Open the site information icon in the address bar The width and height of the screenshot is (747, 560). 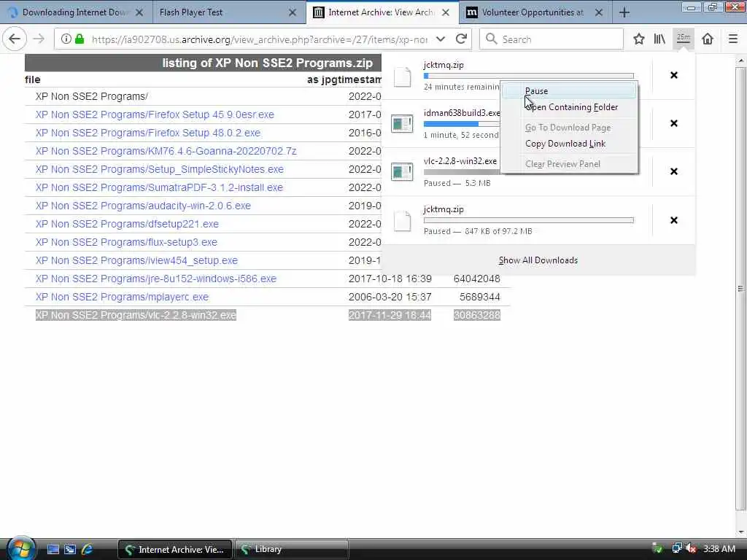coord(66,39)
